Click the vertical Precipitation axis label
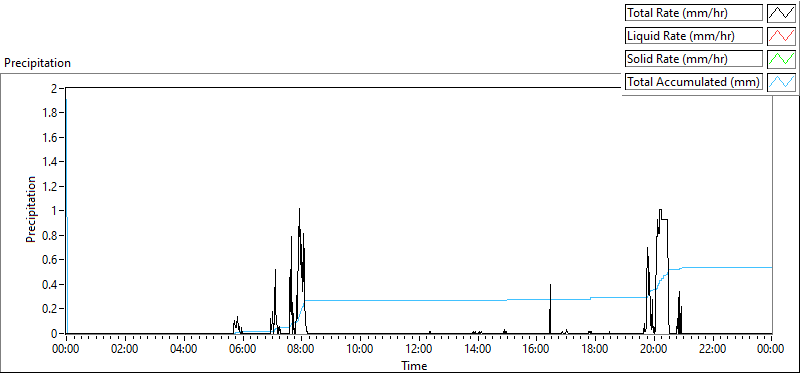800x373 pixels. 31,210
